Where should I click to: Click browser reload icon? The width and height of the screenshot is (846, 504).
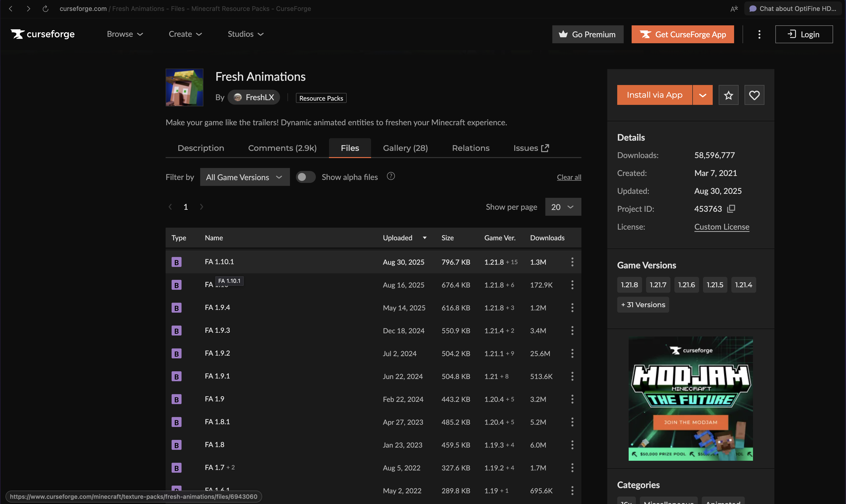[45, 8]
